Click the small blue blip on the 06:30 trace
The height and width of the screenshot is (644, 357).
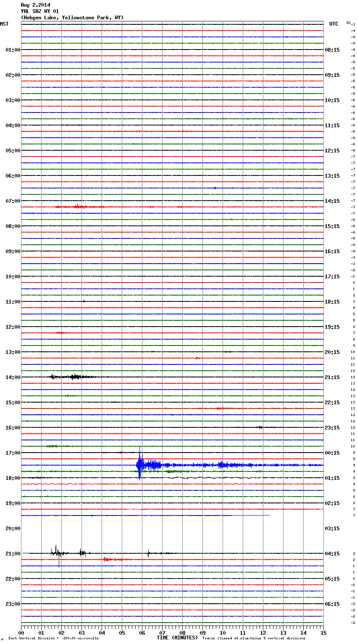[215, 188]
